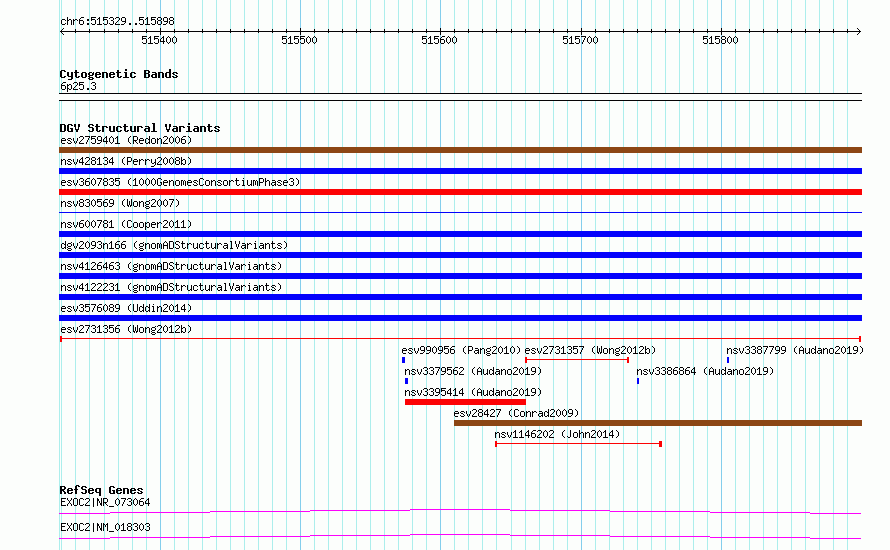This screenshot has width=890, height=550.
Task: Click the esv2731357 (Wong2012b) red span
Action: [x=577, y=360]
